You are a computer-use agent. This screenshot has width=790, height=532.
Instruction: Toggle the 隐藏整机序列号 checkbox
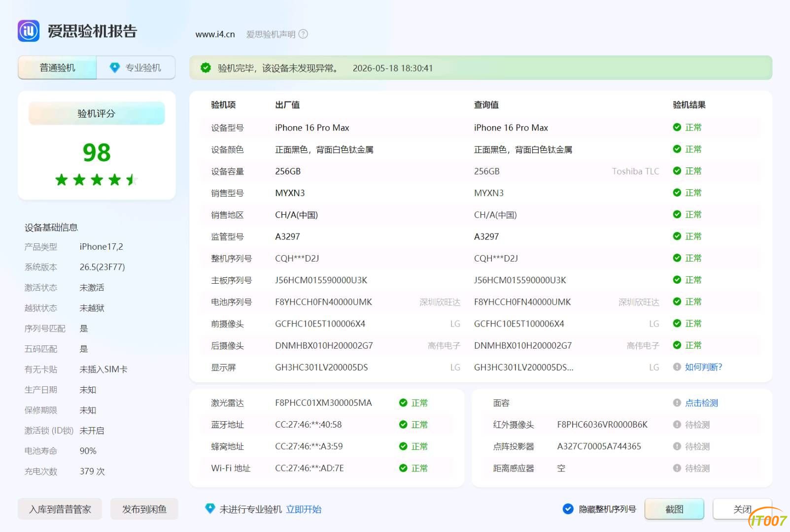click(568, 509)
